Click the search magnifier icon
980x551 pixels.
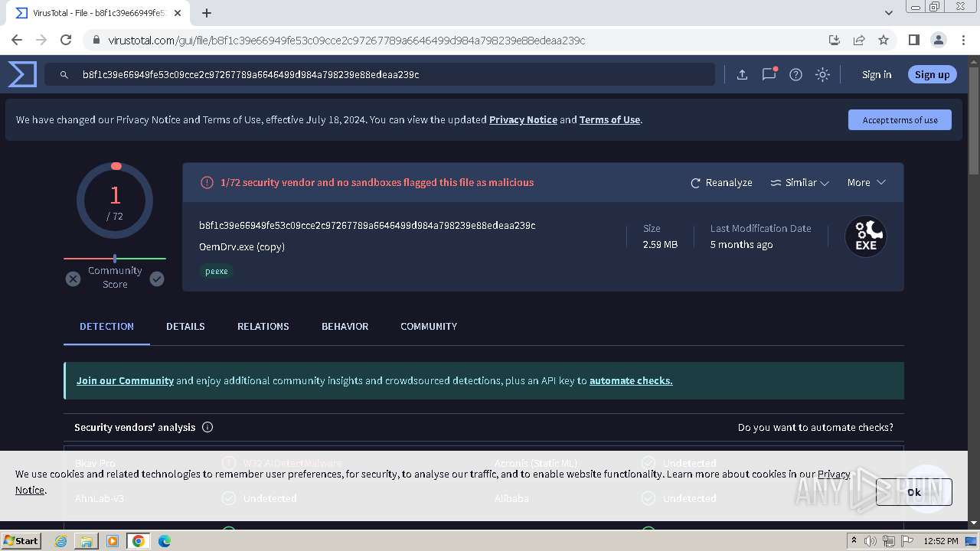click(64, 75)
